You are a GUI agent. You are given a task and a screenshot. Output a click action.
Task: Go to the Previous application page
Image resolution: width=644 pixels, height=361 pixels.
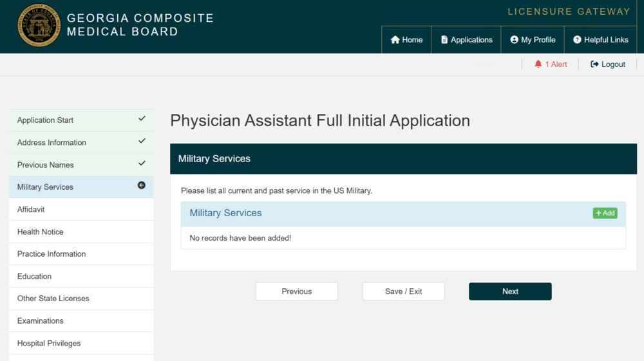coord(296,292)
